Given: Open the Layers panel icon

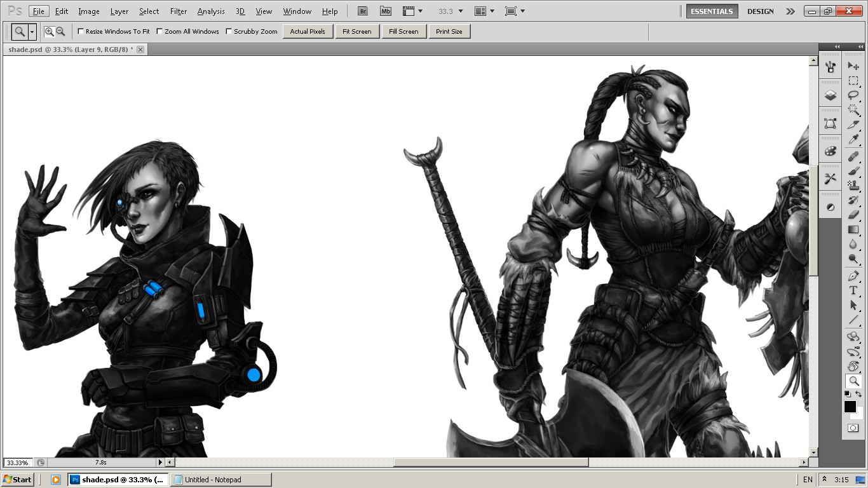Looking at the screenshot, I should (x=831, y=95).
